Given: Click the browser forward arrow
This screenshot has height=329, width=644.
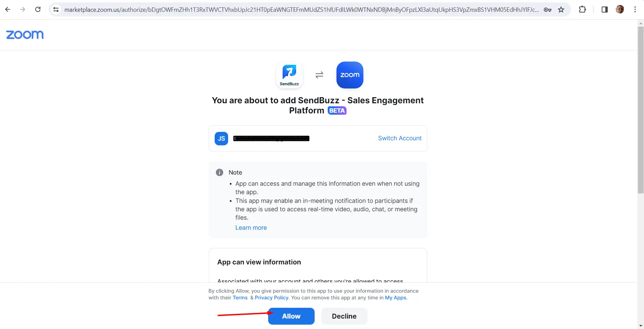Looking at the screenshot, I should pyautogui.click(x=23, y=9).
